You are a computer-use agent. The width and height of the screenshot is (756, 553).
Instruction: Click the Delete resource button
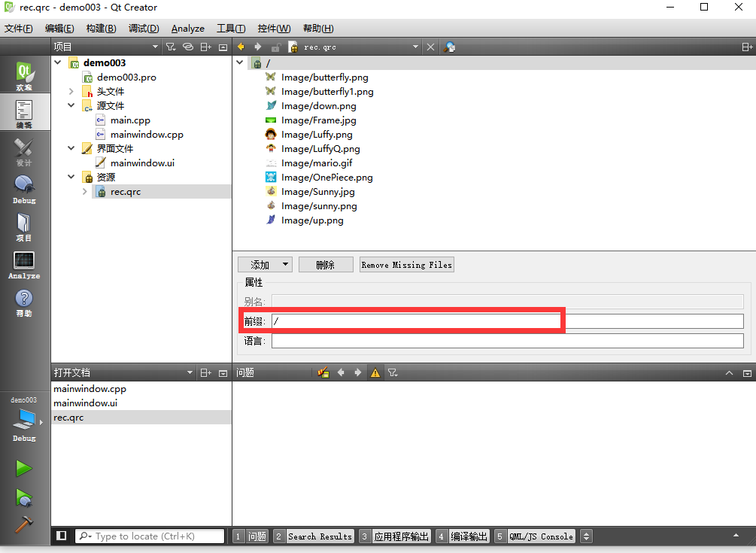(325, 265)
